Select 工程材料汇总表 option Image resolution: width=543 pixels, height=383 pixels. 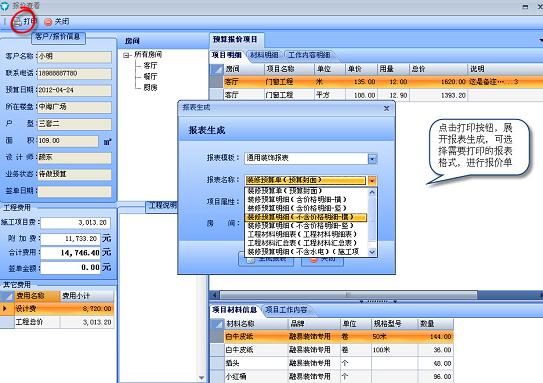click(306, 243)
